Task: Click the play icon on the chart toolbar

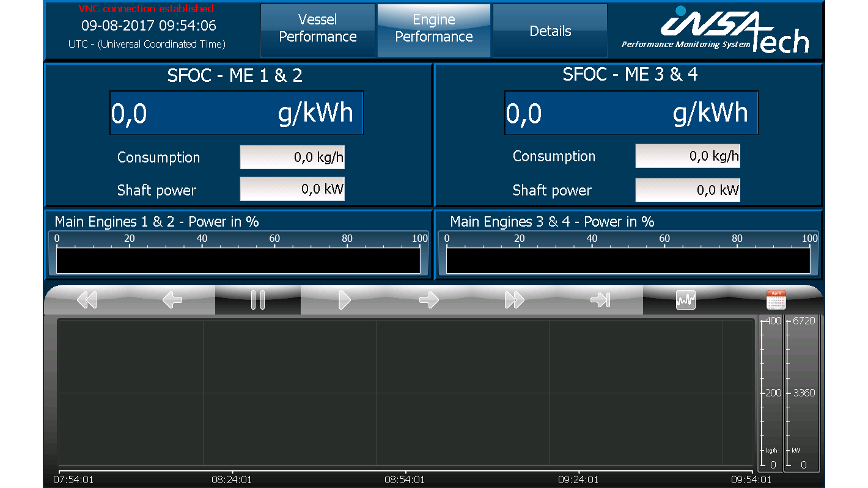Action: click(x=344, y=299)
